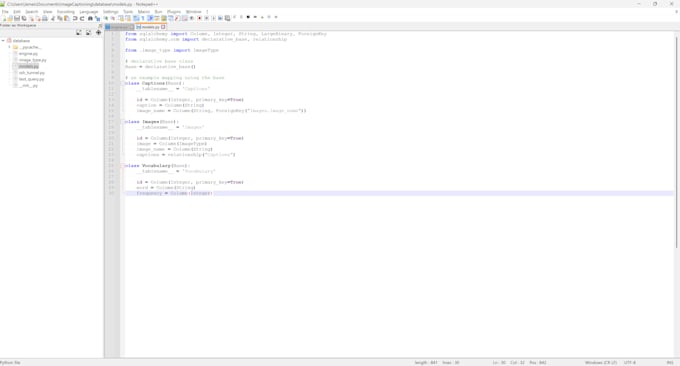Screen dimensions: 680x366
Task: Click the Start Recording macro icon
Action: 199,18
